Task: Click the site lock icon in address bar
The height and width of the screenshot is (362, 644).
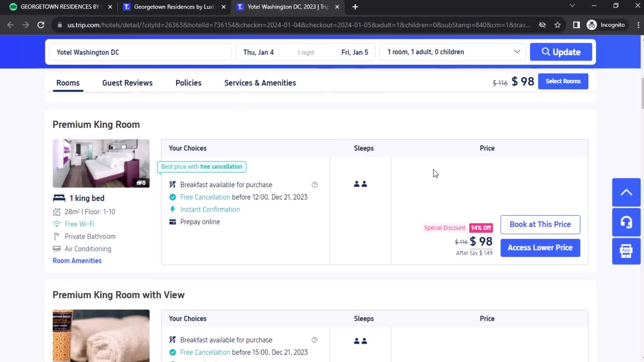Action: (60, 25)
